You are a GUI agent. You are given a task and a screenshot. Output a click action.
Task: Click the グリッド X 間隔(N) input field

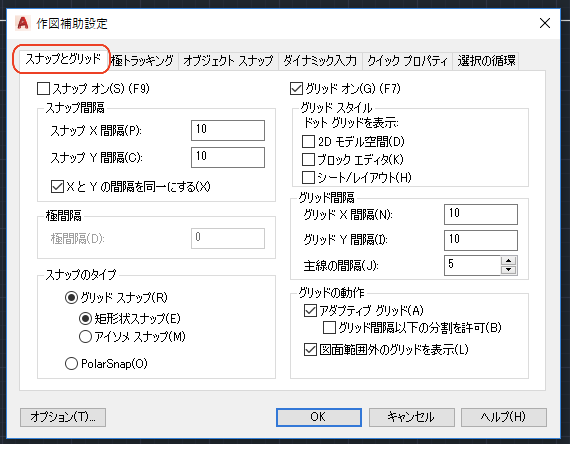click(481, 214)
